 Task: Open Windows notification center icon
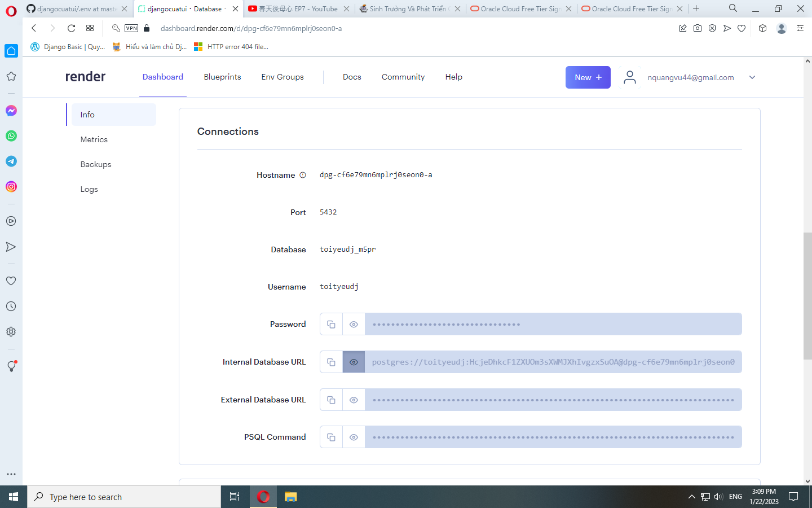point(793,497)
